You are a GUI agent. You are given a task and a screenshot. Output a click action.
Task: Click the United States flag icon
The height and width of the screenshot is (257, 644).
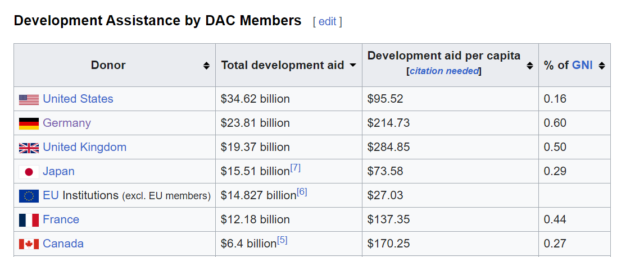[29, 99]
